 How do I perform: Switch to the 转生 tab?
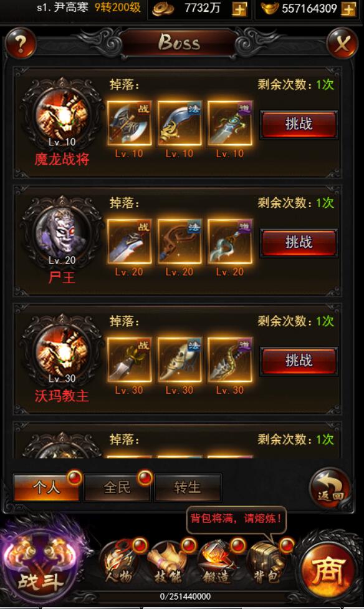click(x=188, y=487)
